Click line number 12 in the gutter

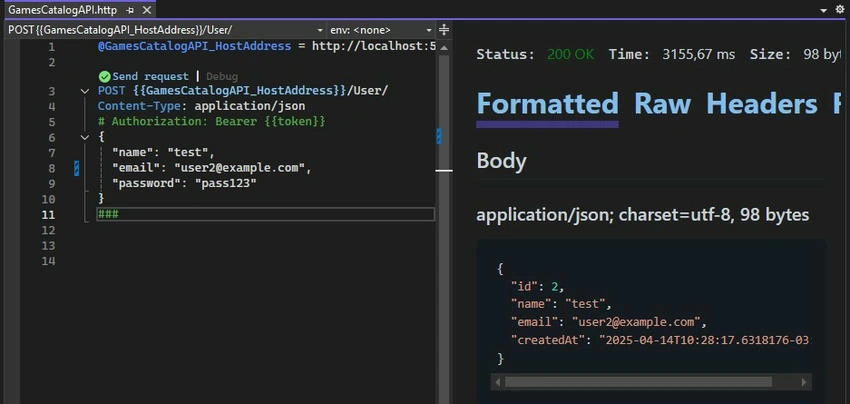coord(48,230)
